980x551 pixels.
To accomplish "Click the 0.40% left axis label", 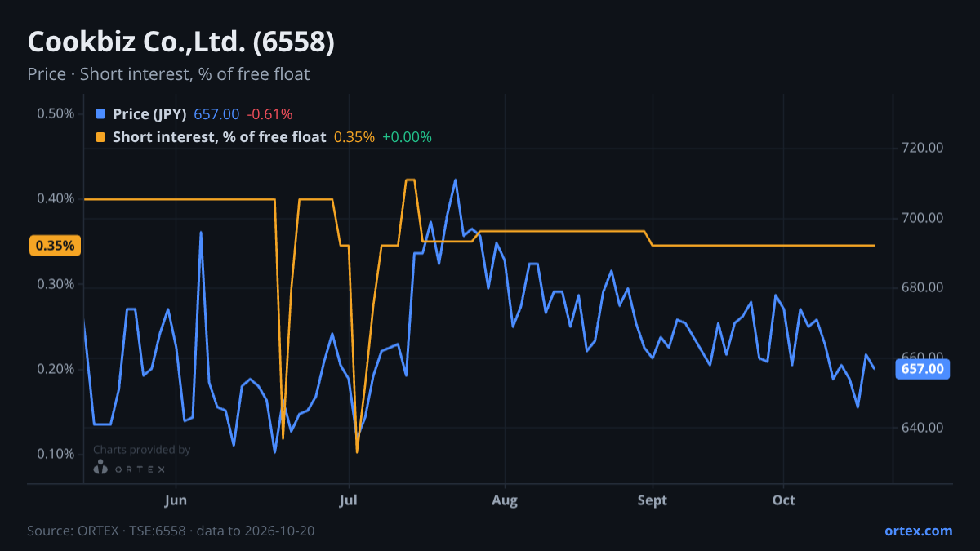I will coord(56,198).
